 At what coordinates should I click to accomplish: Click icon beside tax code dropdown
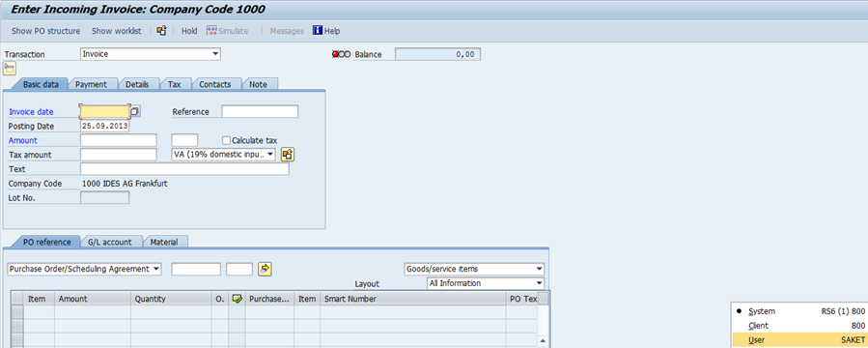(x=287, y=155)
